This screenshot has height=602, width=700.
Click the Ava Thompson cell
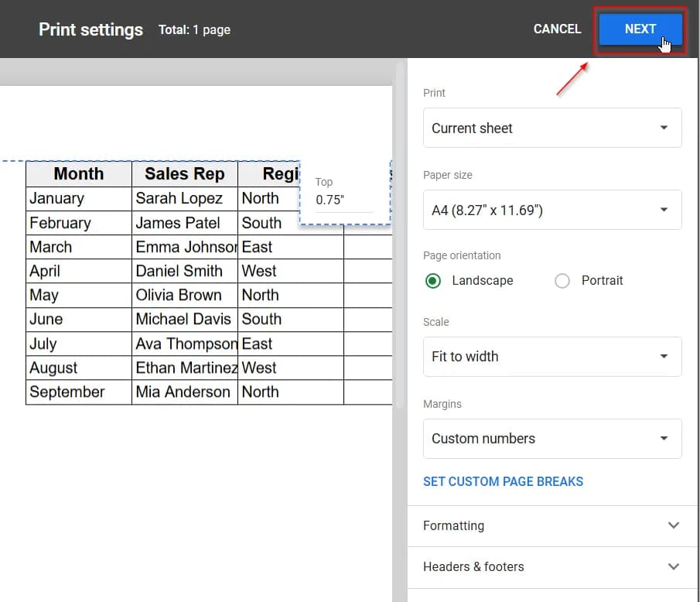[185, 344]
